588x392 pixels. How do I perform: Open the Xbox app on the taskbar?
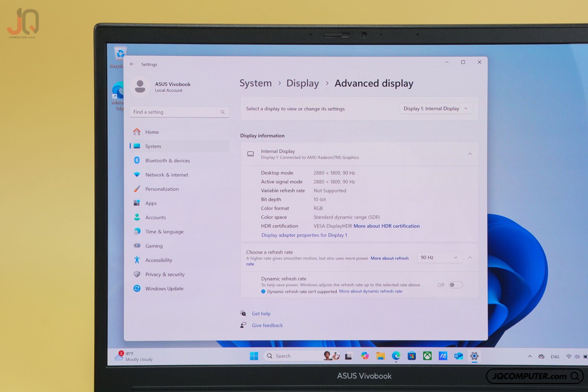click(x=427, y=356)
